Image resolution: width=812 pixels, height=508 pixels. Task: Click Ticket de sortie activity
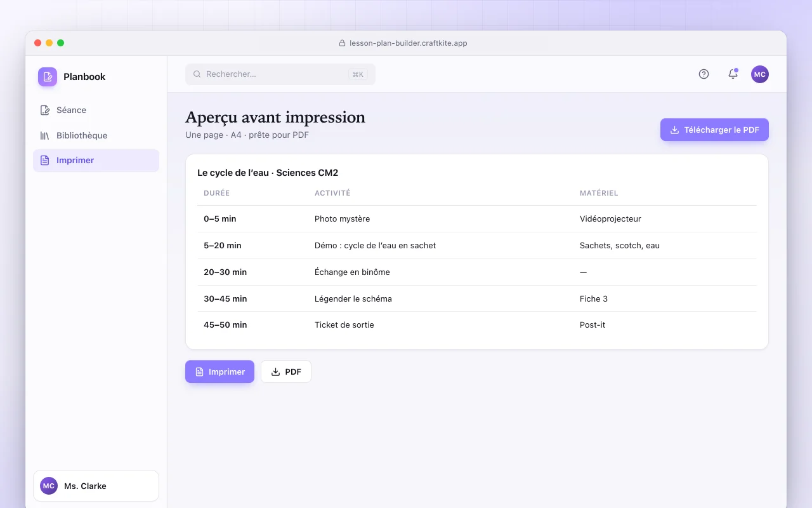click(x=344, y=325)
